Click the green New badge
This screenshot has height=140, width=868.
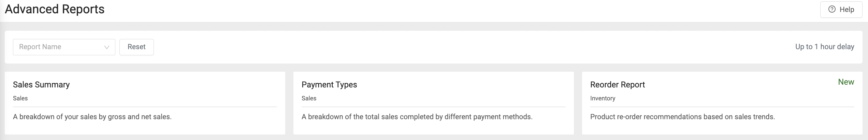[846, 82]
